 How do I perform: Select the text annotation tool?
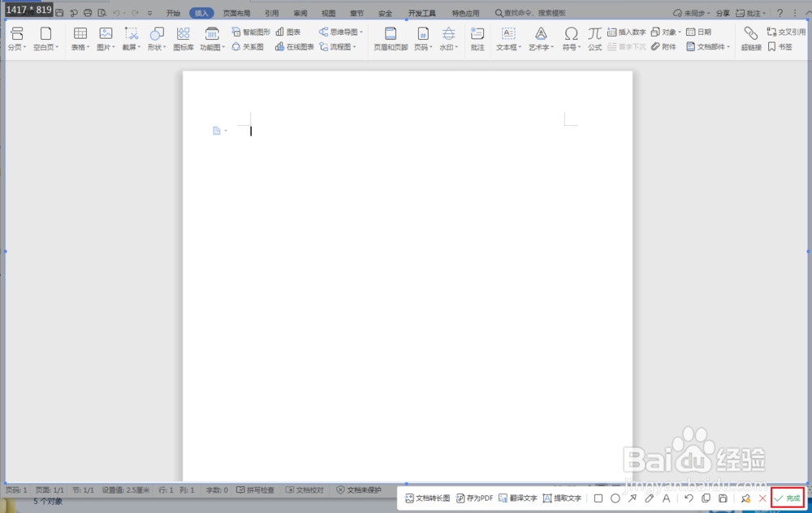tap(667, 498)
